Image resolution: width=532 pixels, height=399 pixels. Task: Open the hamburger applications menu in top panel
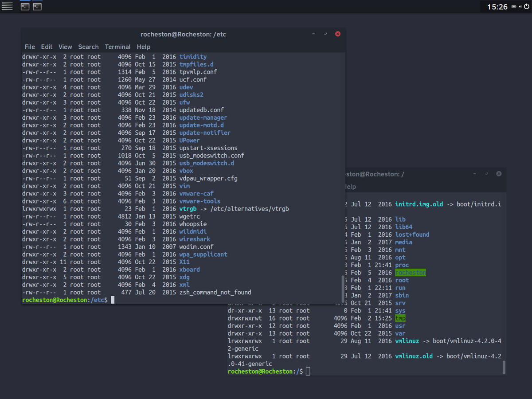coord(7,6)
